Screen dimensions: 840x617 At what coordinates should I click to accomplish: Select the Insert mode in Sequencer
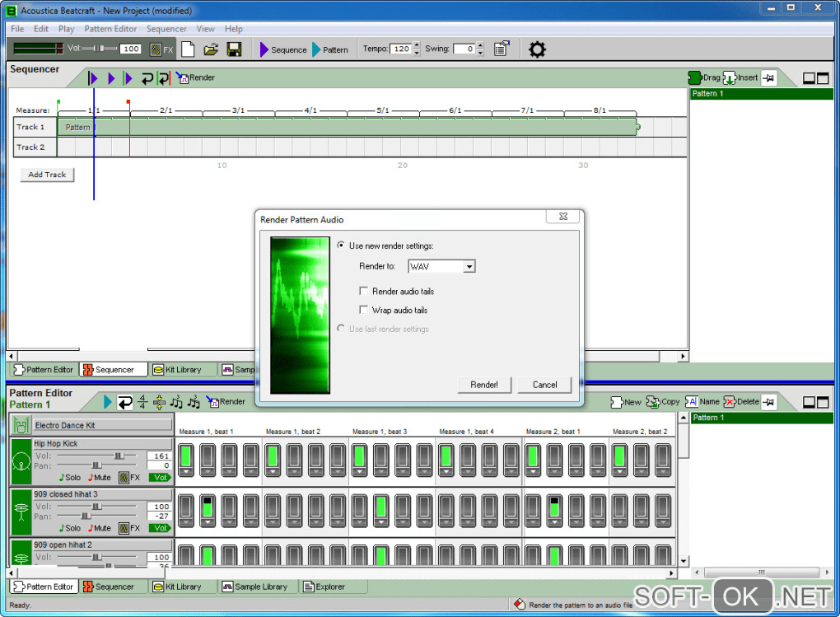740,77
